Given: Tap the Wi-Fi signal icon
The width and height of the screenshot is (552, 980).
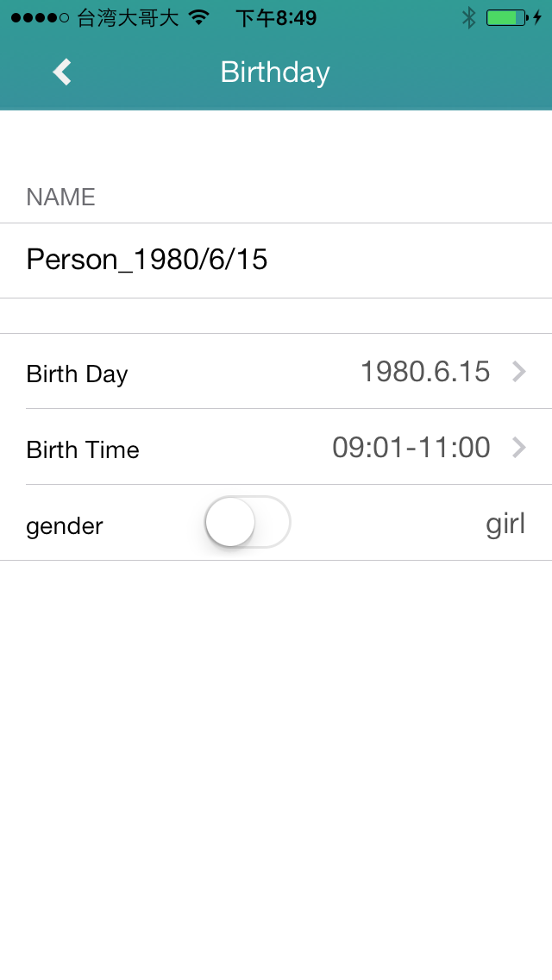Looking at the screenshot, I should pos(199,17).
